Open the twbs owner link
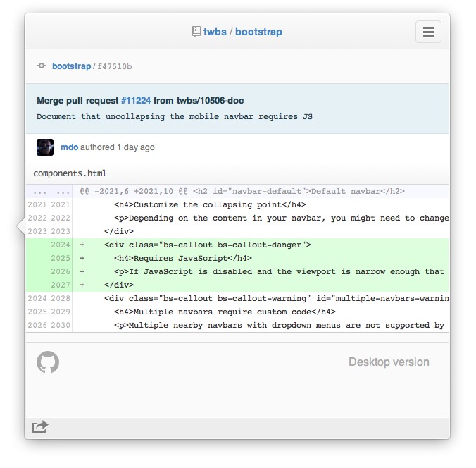Viewport: 476px width, 468px height. click(215, 32)
